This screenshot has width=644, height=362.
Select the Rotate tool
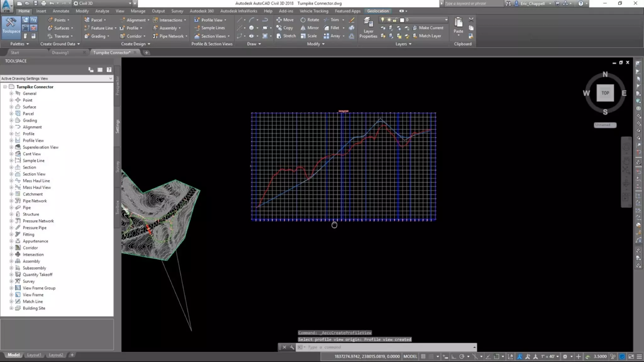point(309,20)
